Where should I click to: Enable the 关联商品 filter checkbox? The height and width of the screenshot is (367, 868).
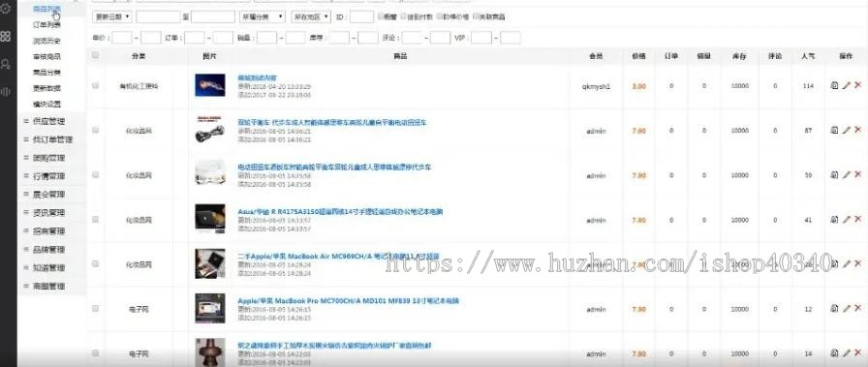coord(476,16)
